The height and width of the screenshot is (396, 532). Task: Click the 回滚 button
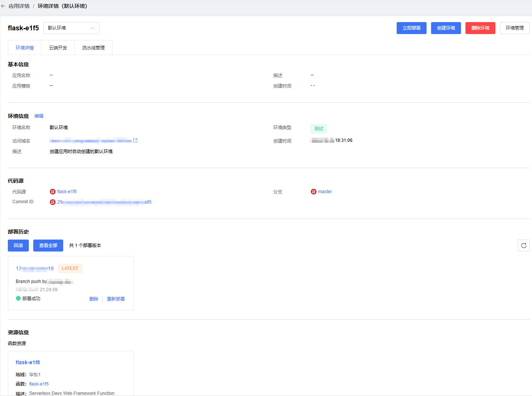tap(18, 246)
